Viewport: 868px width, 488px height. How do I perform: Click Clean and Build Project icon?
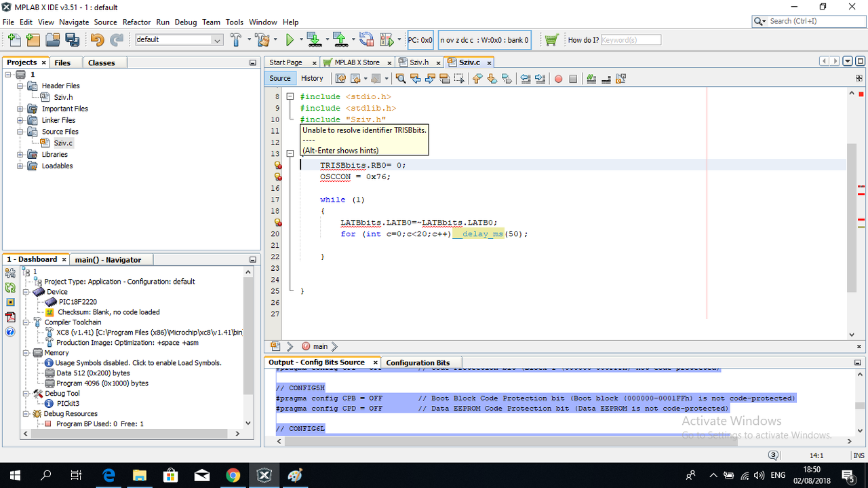tap(262, 40)
